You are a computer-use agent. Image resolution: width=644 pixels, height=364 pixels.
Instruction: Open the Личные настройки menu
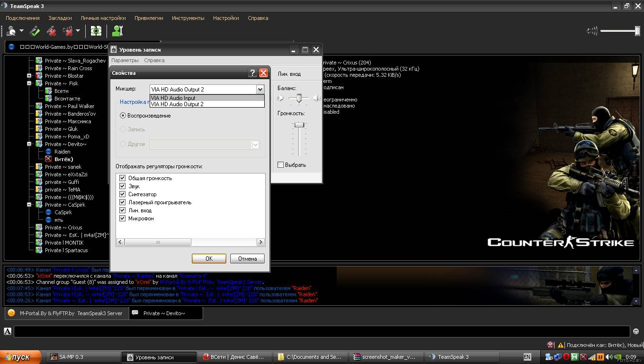click(103, 18)
